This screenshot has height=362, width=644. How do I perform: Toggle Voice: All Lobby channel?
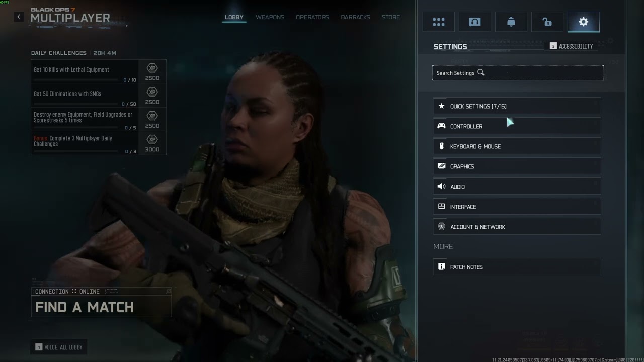(59, 347)
